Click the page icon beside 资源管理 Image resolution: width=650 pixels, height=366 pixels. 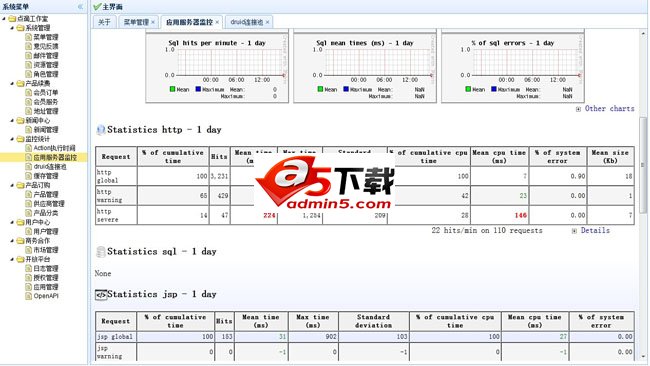pos(29,65)
